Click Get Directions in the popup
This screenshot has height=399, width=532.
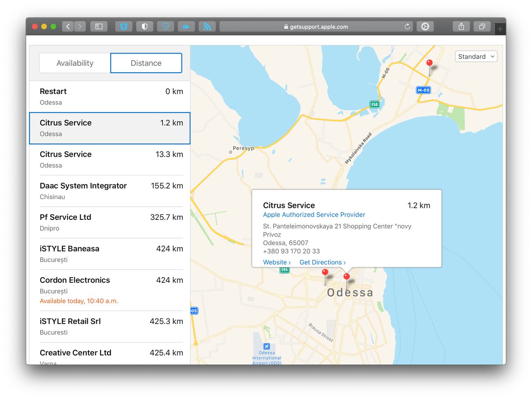click(323, 262)
